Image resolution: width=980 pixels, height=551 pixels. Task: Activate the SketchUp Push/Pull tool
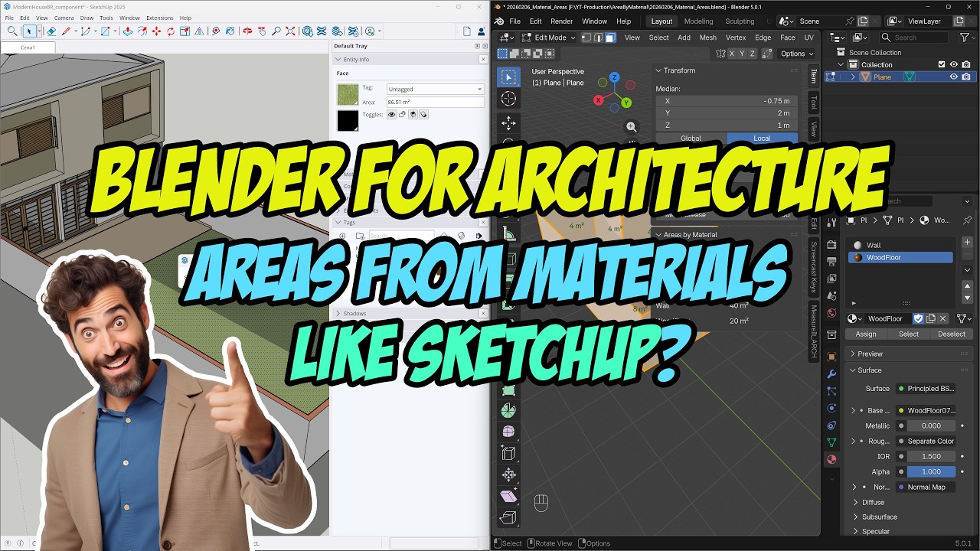(x=127, y=31)
